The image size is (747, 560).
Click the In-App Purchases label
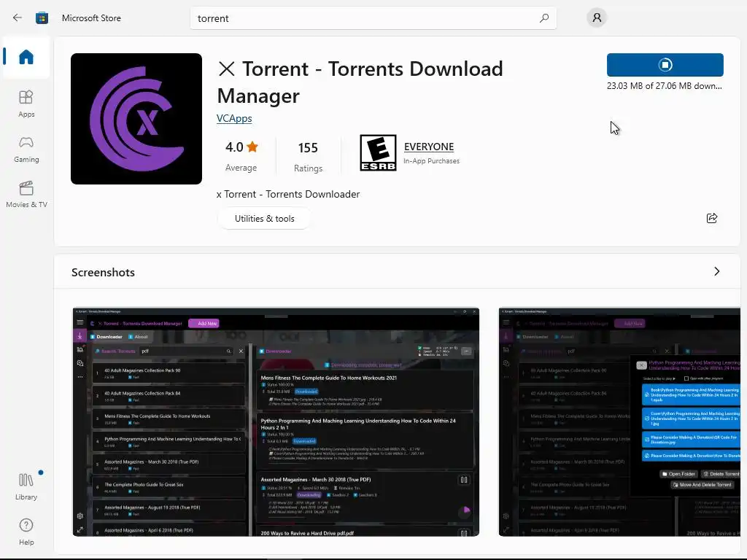[432, 161]
